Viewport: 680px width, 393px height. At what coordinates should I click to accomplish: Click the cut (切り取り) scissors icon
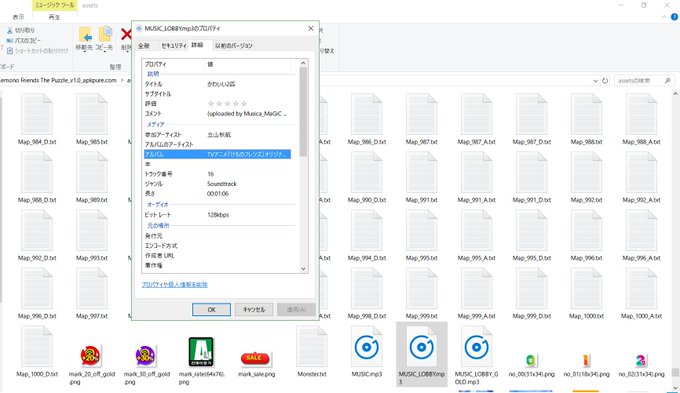click(10, 30)
